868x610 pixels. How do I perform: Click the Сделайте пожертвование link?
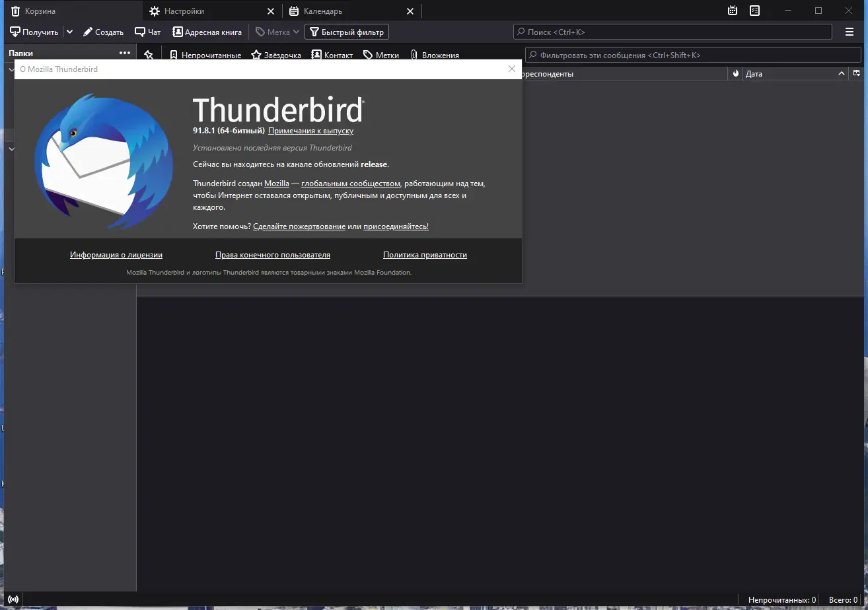click(x=299, y=226)
